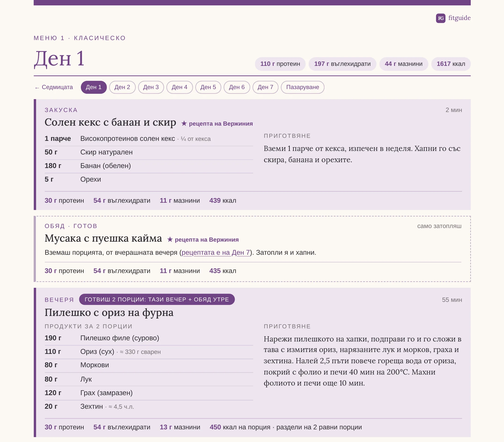Select the Ден 6 tab
Image resolution: width=504 pixels, height=442 pixels.
[x=237, y=87]
